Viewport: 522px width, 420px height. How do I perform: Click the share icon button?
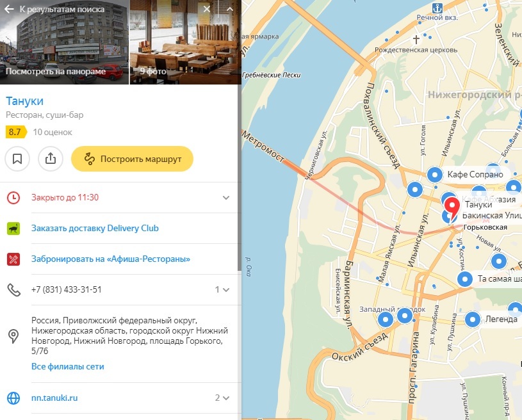(x=51, y=159)
